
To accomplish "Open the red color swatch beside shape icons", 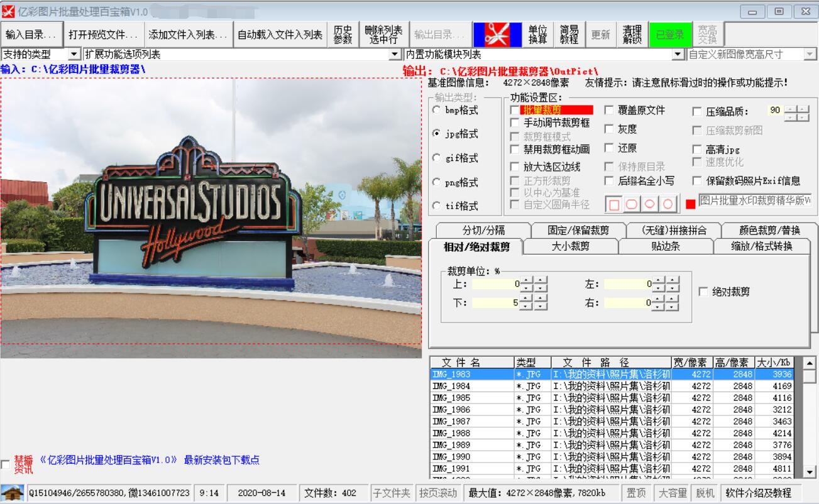I will pos(690,204).
